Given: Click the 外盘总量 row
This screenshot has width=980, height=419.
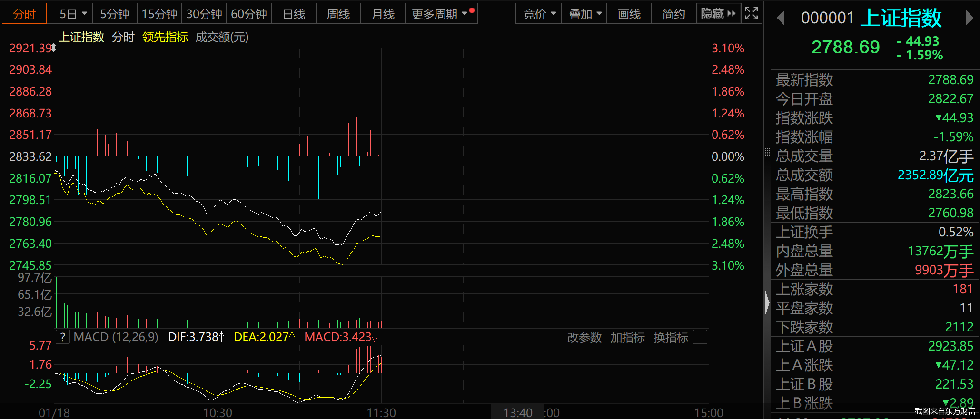Looking at the screenshot, I should point(875,270).
